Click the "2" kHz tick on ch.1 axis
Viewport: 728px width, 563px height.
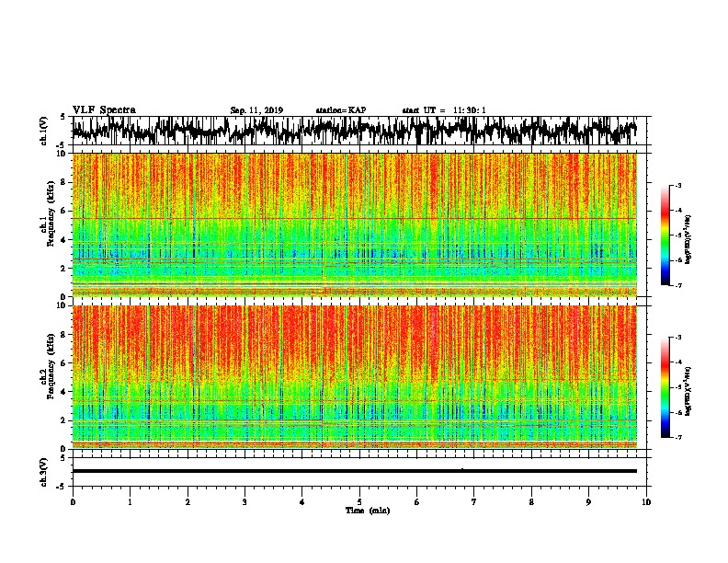pos(65,269)
